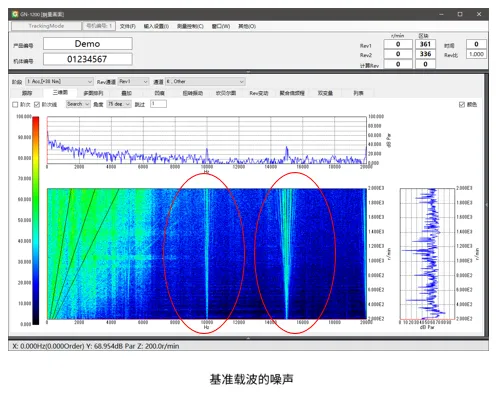501x393 pixels.
Task: Click the 跳过 input field showing 1
Action: pyautogui.click(x=158, y=104)
